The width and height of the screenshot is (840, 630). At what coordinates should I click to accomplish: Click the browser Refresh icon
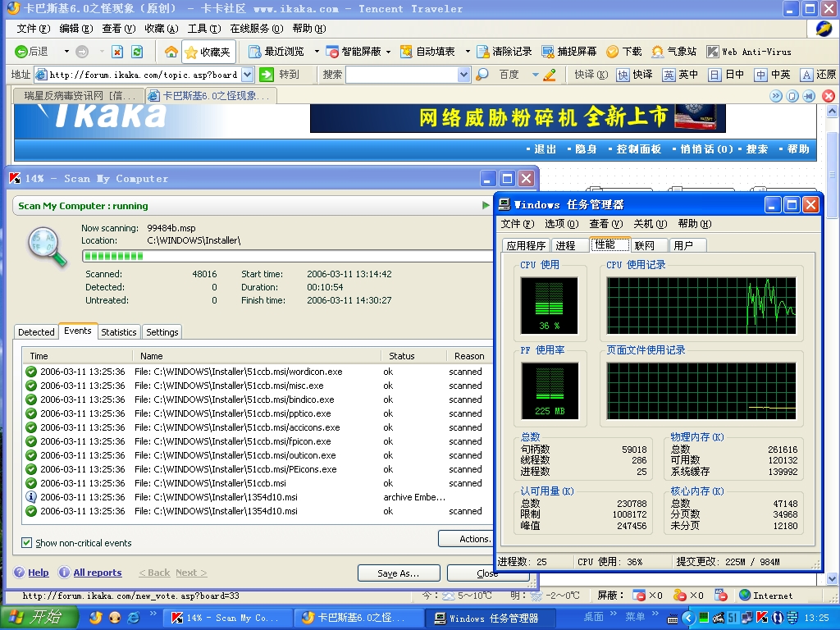135,52
